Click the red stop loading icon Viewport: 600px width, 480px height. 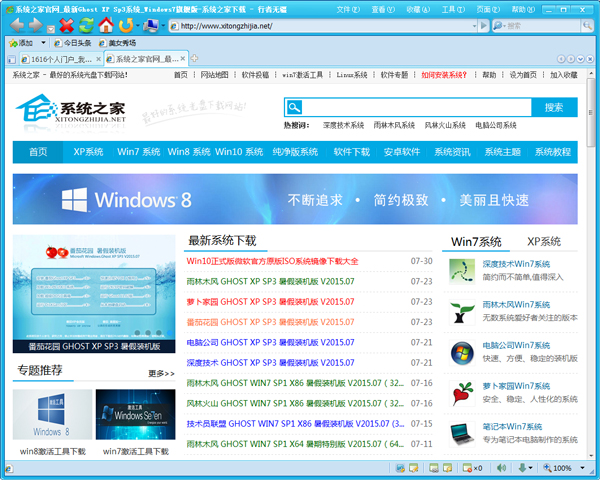(67, 25)
